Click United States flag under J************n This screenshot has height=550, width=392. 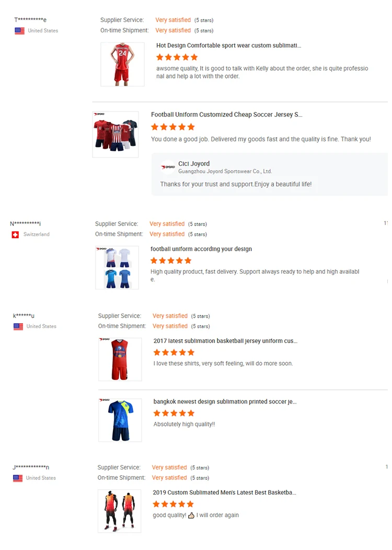18,478
